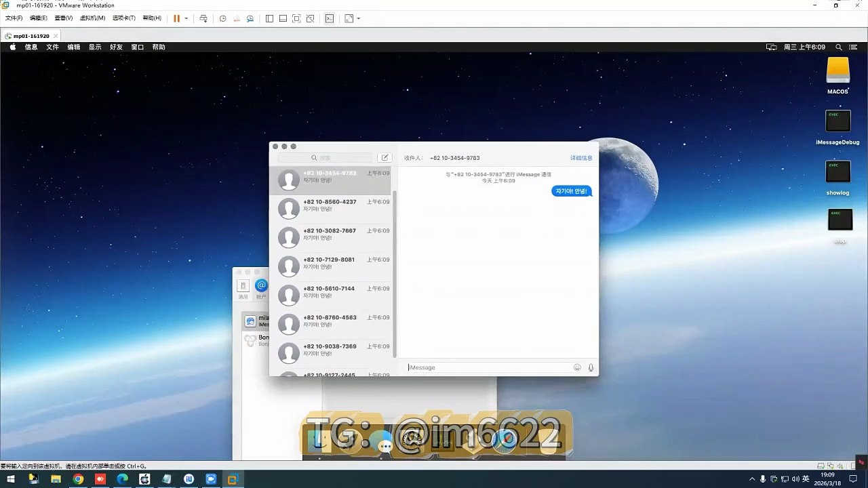Image resolution: width=868 pixels, height=488 pixels.
Task: Toggle VMware Unity mode icon
Action: click(x=310, y=18)
